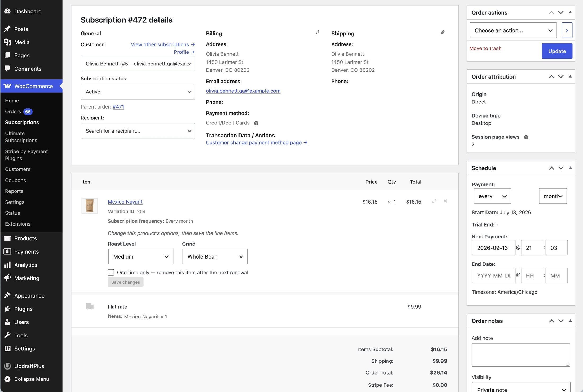Click the Update button
Screen dimensions: 583x392
[557, 51]
